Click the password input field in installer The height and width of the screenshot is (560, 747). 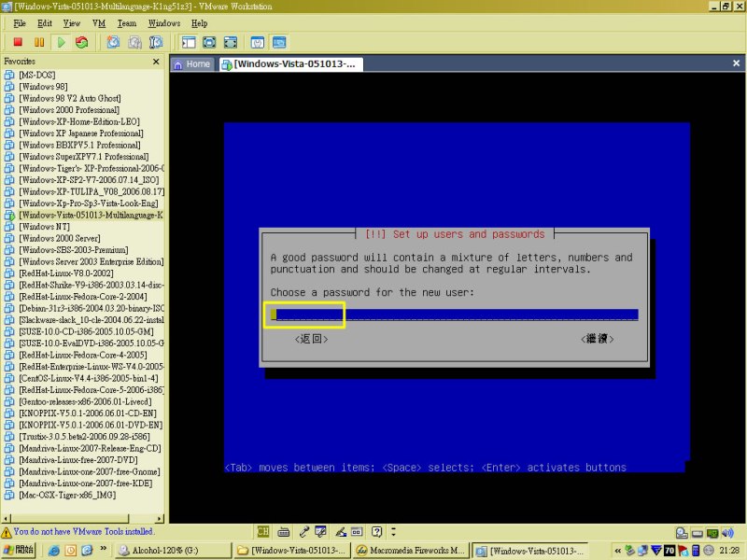(x=455, y=315)
